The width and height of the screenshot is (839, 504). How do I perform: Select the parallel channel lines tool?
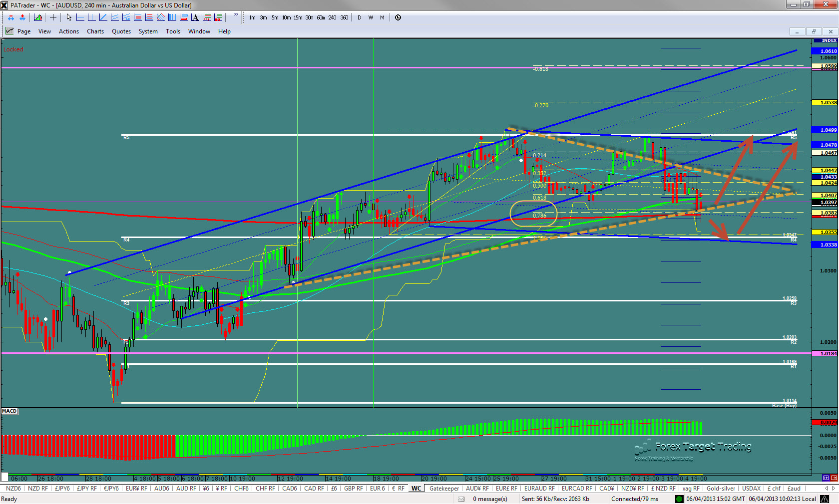114,17
